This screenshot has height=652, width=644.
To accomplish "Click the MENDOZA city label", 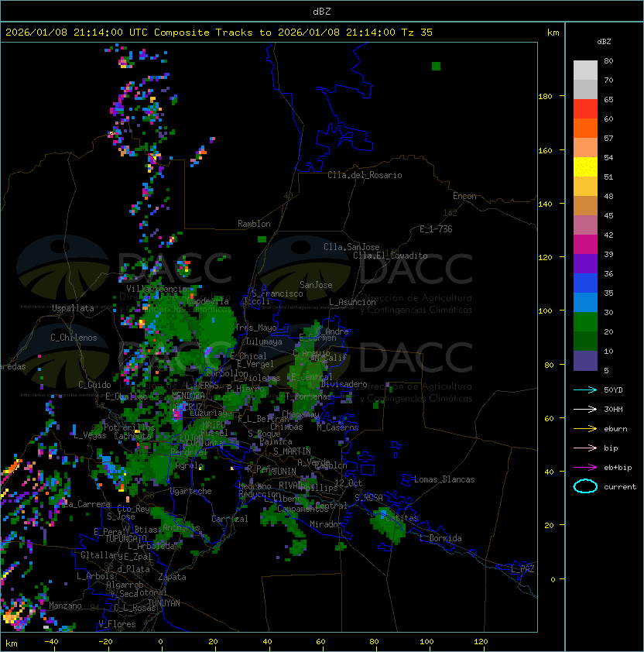I will point(188,396).
